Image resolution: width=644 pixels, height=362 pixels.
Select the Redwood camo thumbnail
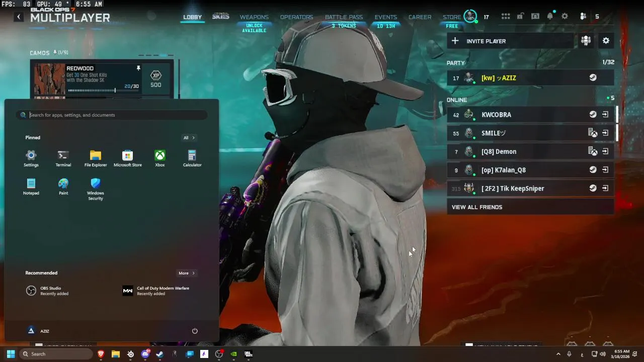(49, 79)
